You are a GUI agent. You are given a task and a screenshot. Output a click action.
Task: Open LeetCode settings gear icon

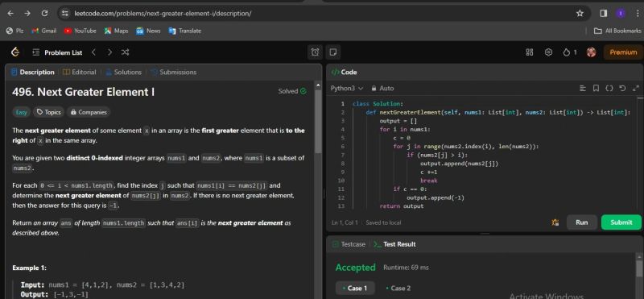(x=548, y=52)
